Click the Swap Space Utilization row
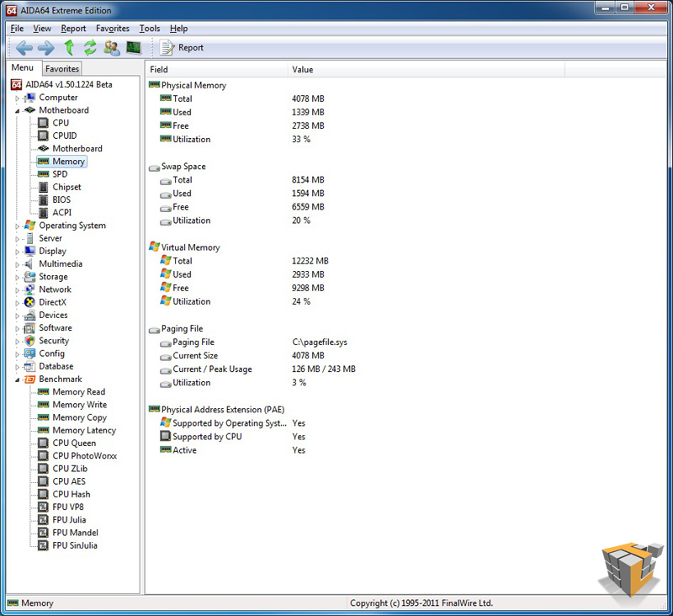The image size is (673, 616). click(236, 220)
